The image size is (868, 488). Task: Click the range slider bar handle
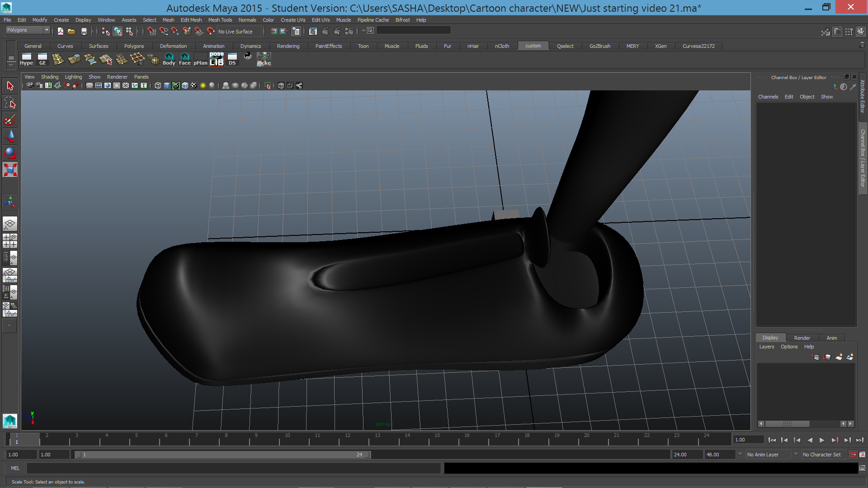[x=222, y=455]
